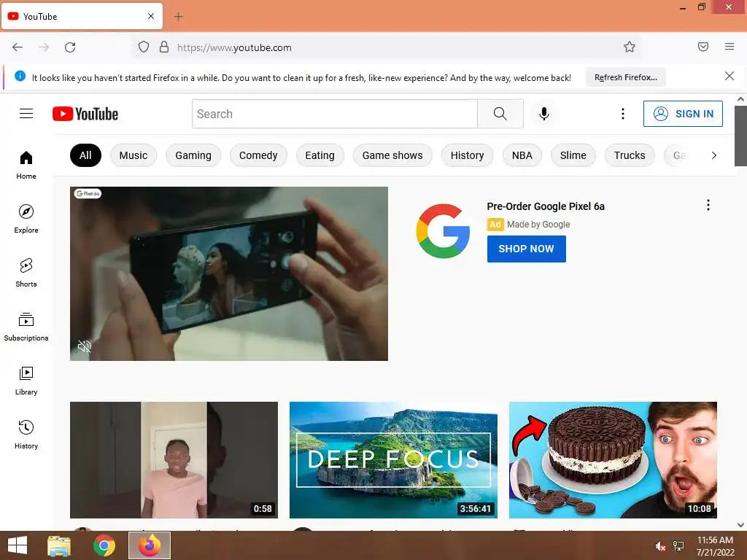Open the taskbar clock and date
This screenshot has width=747, height=560.
(x=715, y=546)
